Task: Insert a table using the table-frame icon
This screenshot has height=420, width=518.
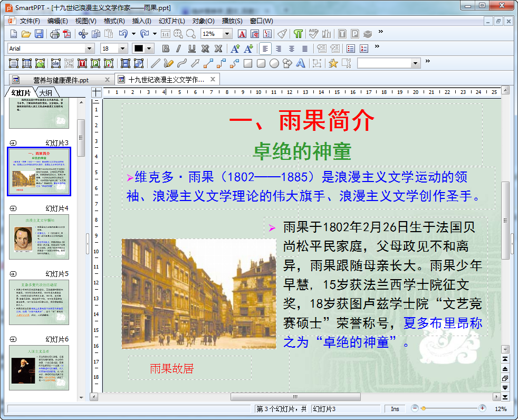Action: [x=27, y=63]
